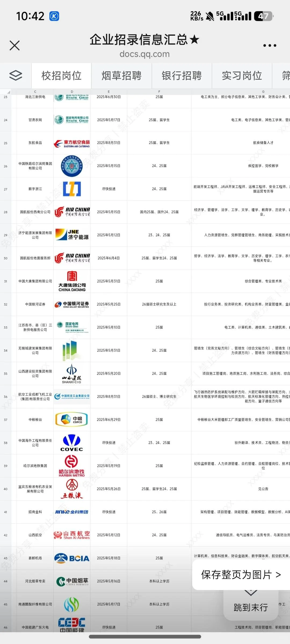Select the 首都机场 cell
The width and height of the screenshot is (290, 644).
click(35, 558)
